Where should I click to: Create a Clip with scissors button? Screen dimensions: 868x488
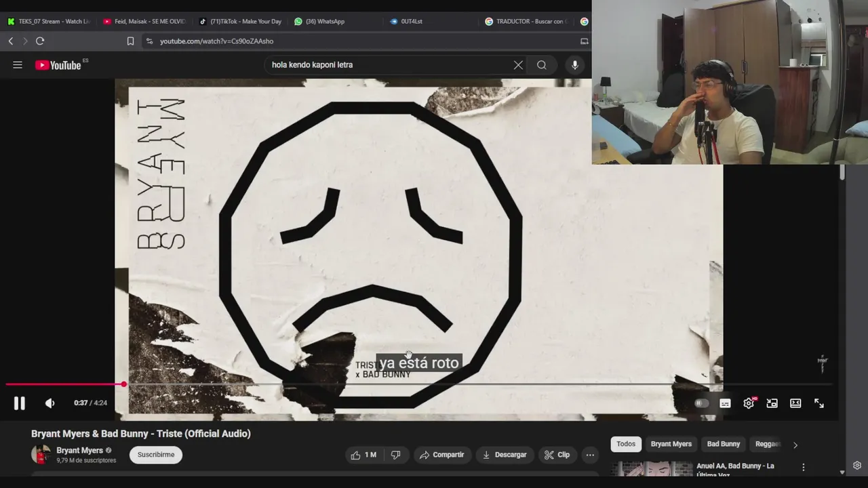556,455
